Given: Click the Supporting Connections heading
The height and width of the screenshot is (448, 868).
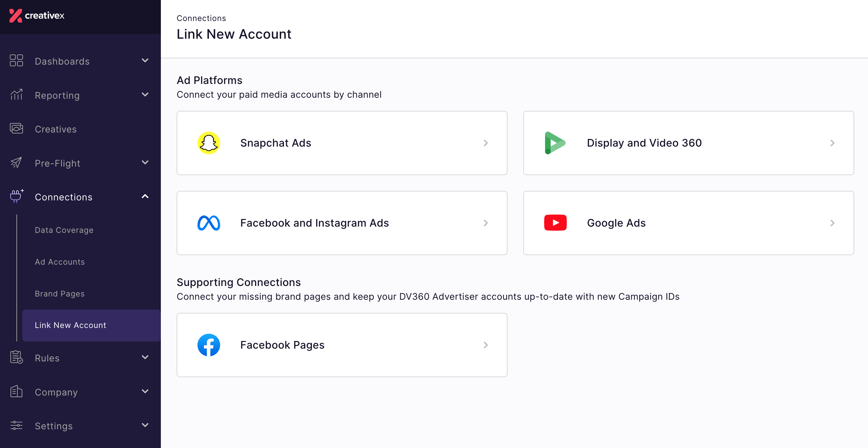Looking at the screenshot, I should pos(239,282).
